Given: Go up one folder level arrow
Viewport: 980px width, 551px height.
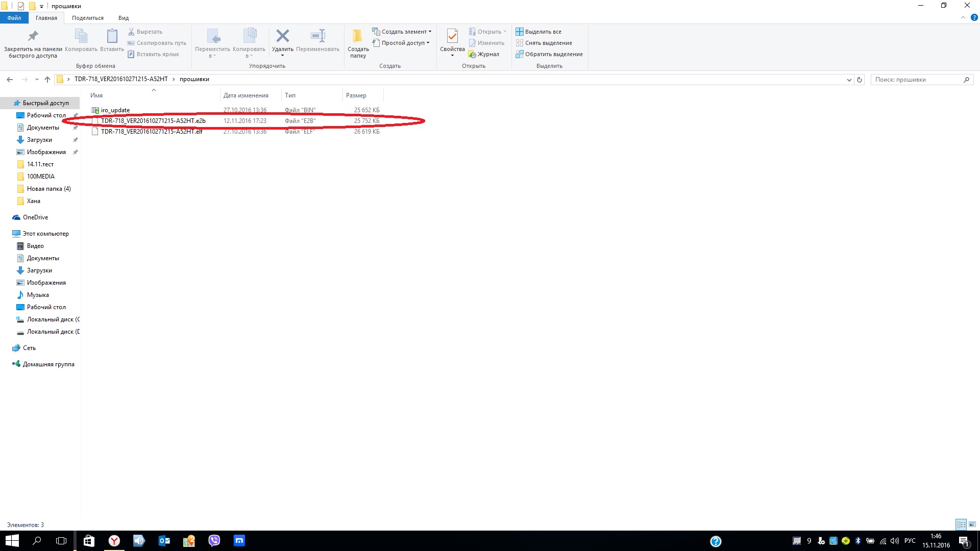Looking at the screenshot, I should [x=47, y=80].
